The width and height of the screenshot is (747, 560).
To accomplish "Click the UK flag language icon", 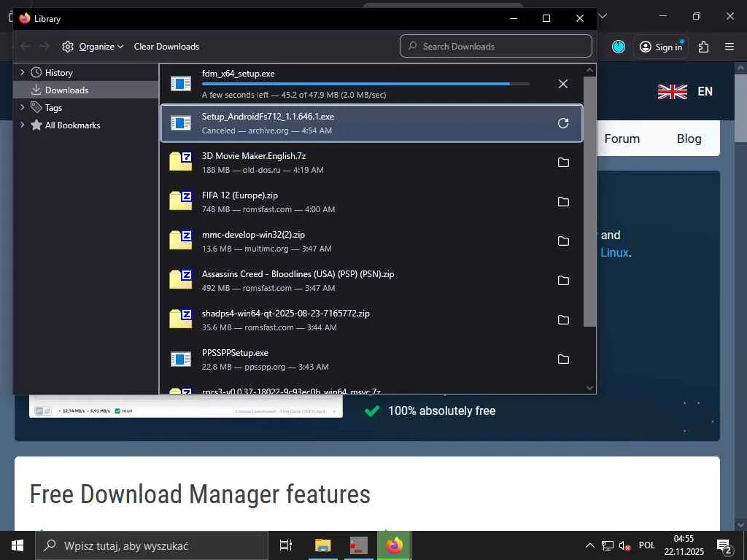I will (x=672, y=91).
